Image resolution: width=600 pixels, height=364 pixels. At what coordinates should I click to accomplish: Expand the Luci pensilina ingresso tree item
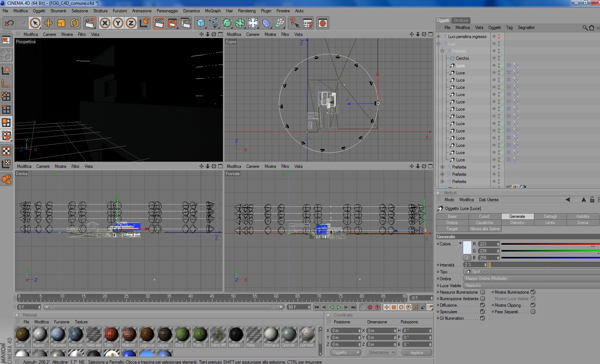pyautogui.click(x=438, y=37)
